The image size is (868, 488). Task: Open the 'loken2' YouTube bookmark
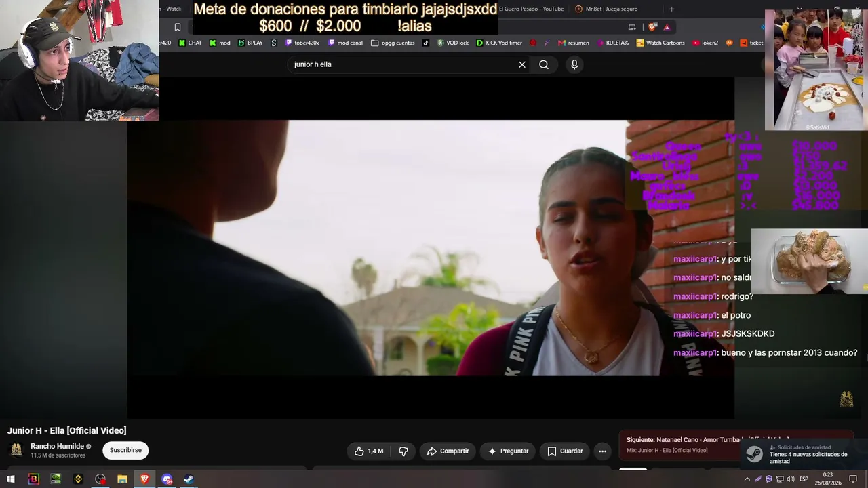[x=705, y=43]
